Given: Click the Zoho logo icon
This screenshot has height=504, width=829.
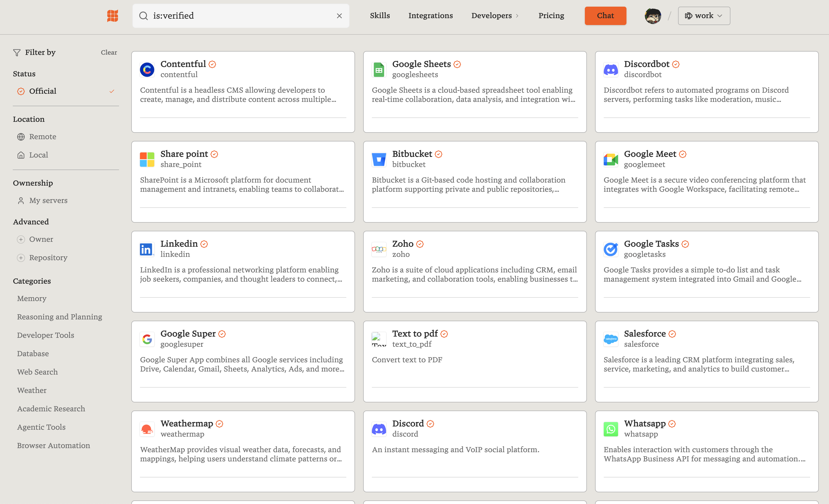Looking at the screenshot, I should (x=379, y=249).
